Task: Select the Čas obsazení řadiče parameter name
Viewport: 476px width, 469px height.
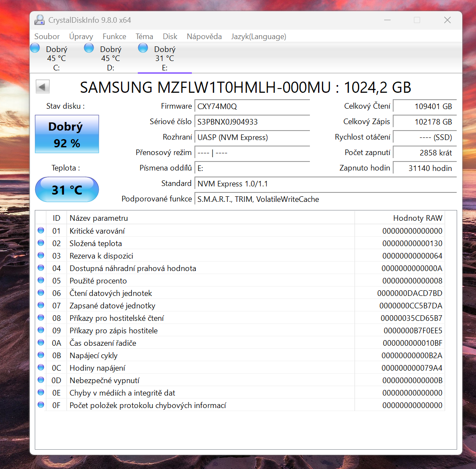Action: point(103,343)
